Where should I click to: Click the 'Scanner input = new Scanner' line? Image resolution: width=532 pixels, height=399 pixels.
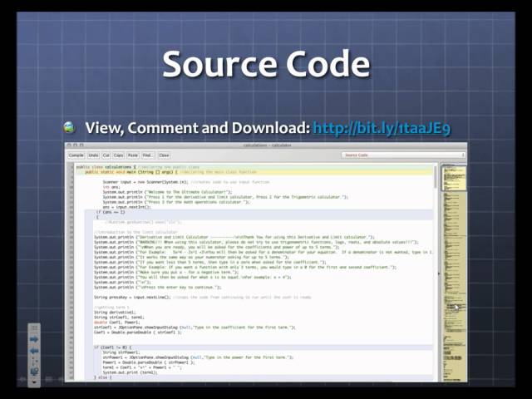pyautogui.click(x=186, y=182)
